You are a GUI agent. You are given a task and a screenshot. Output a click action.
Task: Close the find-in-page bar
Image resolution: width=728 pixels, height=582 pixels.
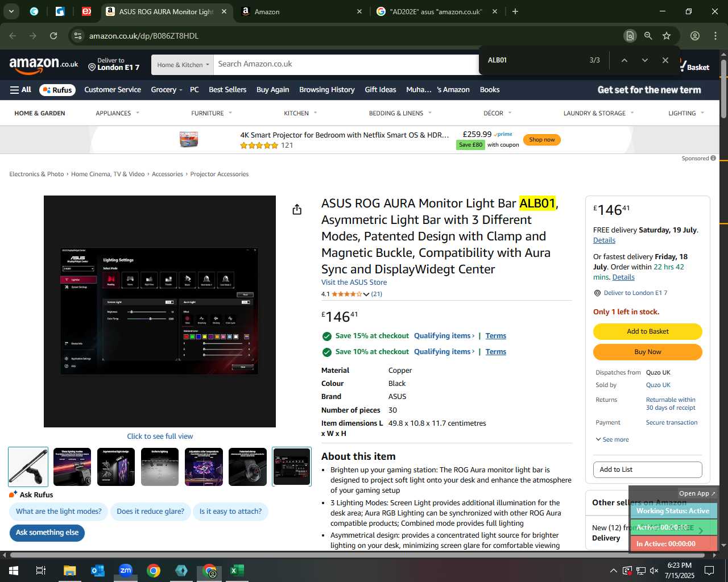pos(665,60)
